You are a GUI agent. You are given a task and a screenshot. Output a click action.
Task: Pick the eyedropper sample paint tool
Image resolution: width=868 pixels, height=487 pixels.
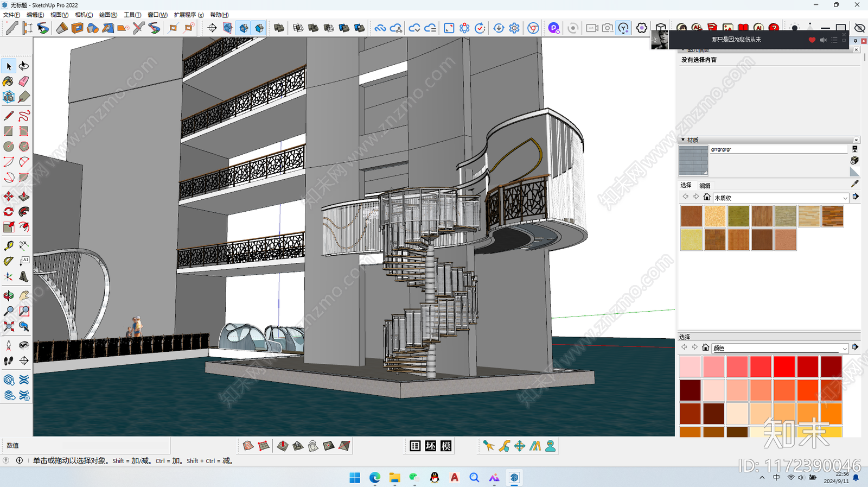pyautogui.click(x=855, y=184)
